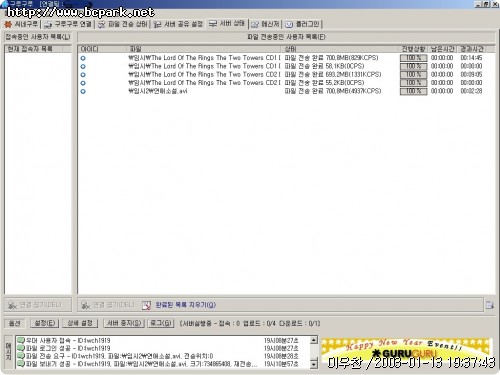Sort by the 아이디 column header
500x375 pixels.
[x=102, y=49]
